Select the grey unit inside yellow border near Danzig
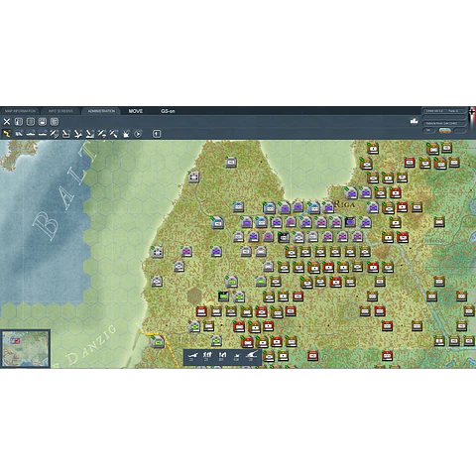Viewport: 476px width, 476px height. pos(159,342)
